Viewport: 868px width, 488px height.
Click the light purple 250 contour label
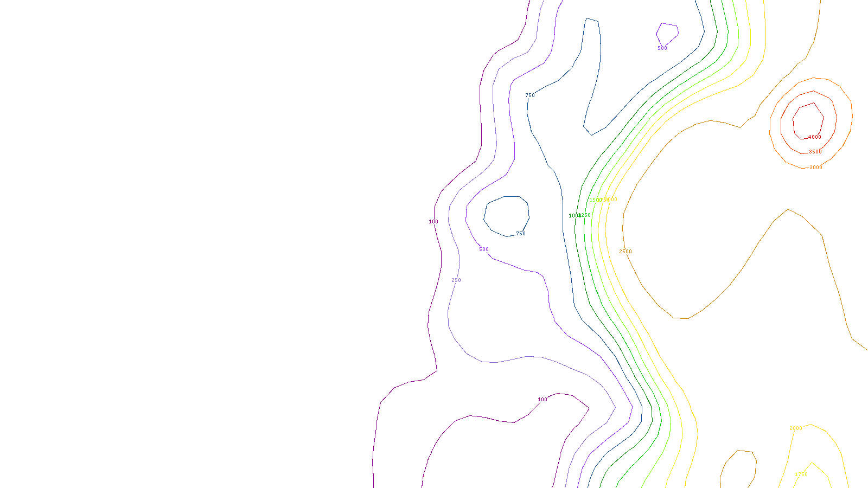point(456,280)
